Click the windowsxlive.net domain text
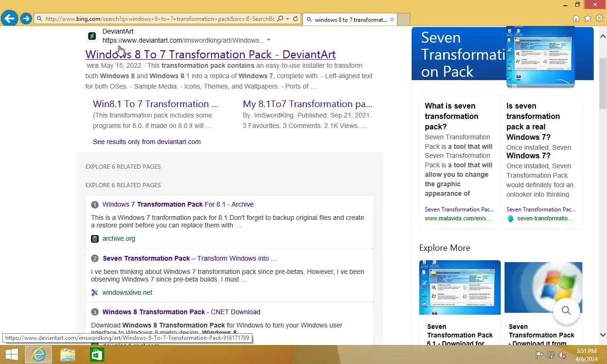The image size is (607, 364). pos(127,292)
